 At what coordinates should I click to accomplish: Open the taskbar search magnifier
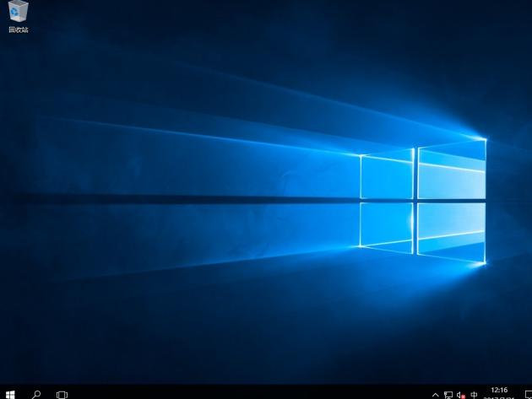36,393
